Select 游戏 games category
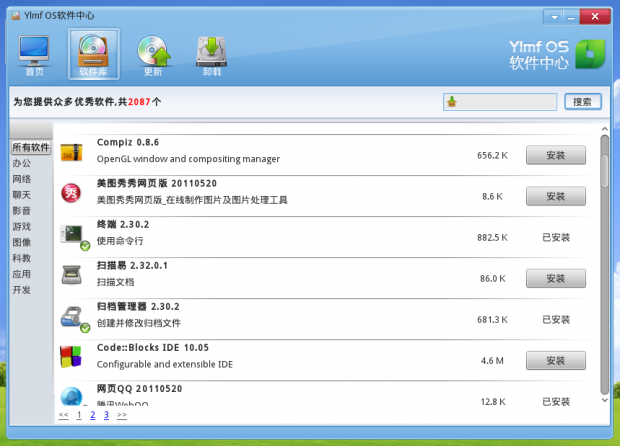The image size is (620, 446). (x=21, y=227)
